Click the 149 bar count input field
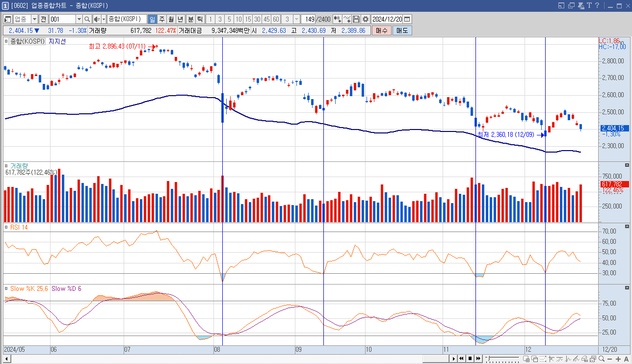632x364 pixels. [308, 19]
